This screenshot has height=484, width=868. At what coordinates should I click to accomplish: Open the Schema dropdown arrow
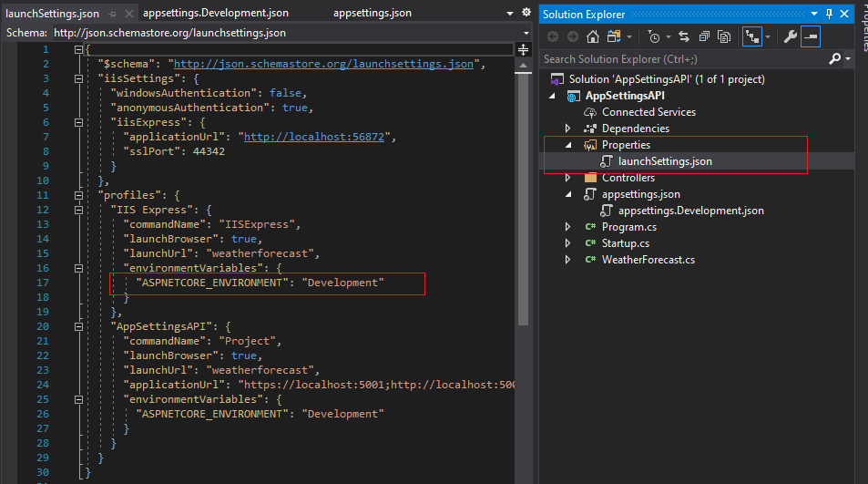click(526, 33)
